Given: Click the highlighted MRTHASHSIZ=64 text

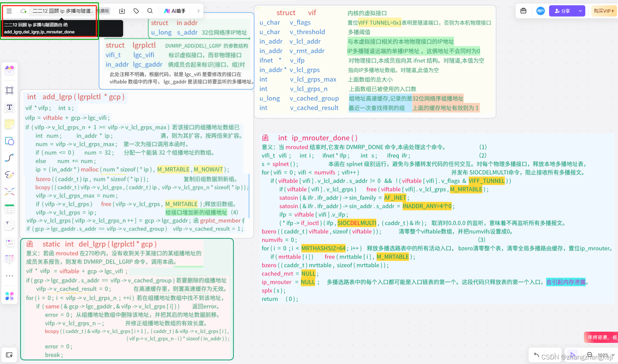Looking at the screenshot, I should pyautogui.click(x=323, y=248).
